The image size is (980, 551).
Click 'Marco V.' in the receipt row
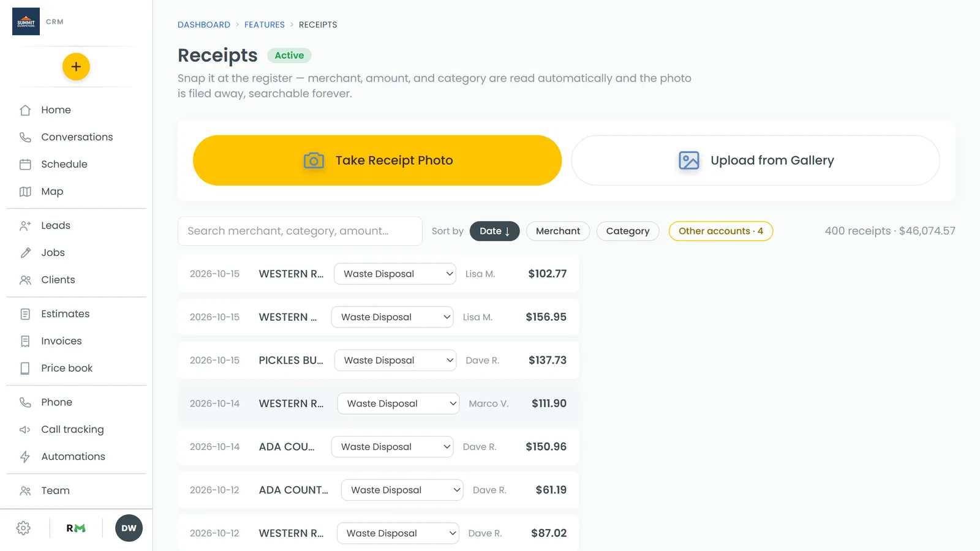click(489, 404)
